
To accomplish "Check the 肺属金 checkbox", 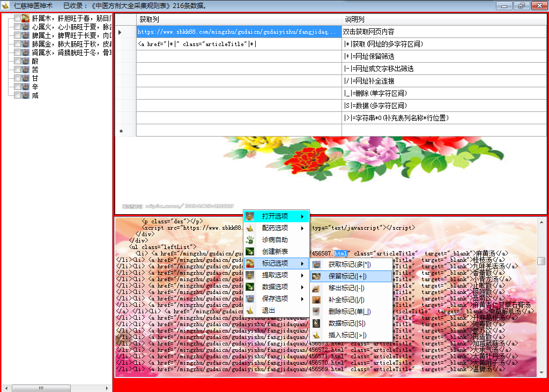I will click(17, 44).
